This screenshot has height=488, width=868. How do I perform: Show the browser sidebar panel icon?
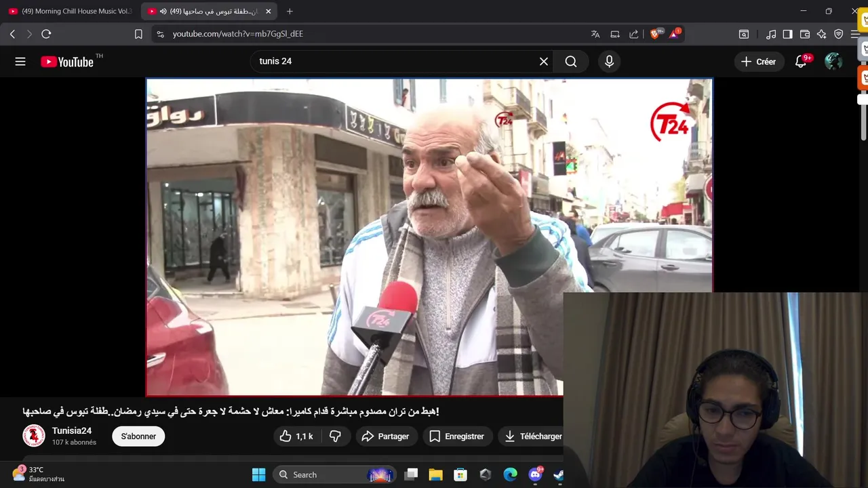(787, 34)
